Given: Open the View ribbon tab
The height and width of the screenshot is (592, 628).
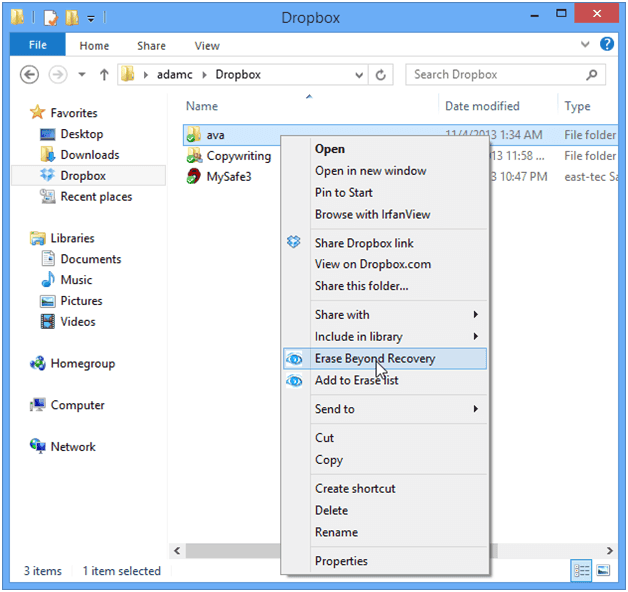Looking at the screenshot, I should coord(207,46).
